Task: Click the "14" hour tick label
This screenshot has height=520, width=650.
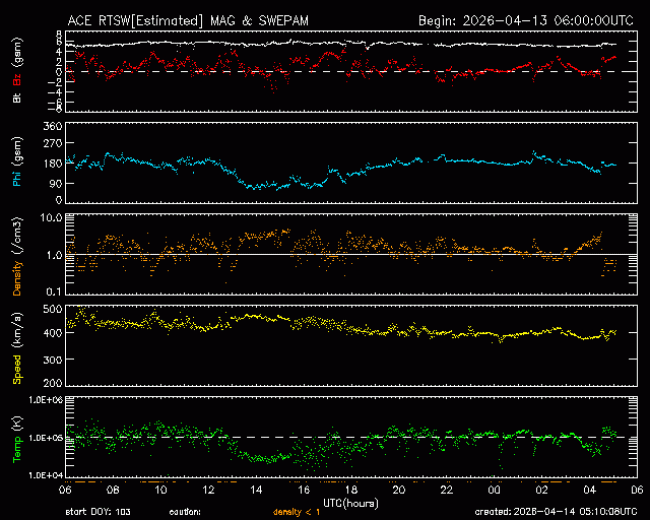Action: pos(256,490)
